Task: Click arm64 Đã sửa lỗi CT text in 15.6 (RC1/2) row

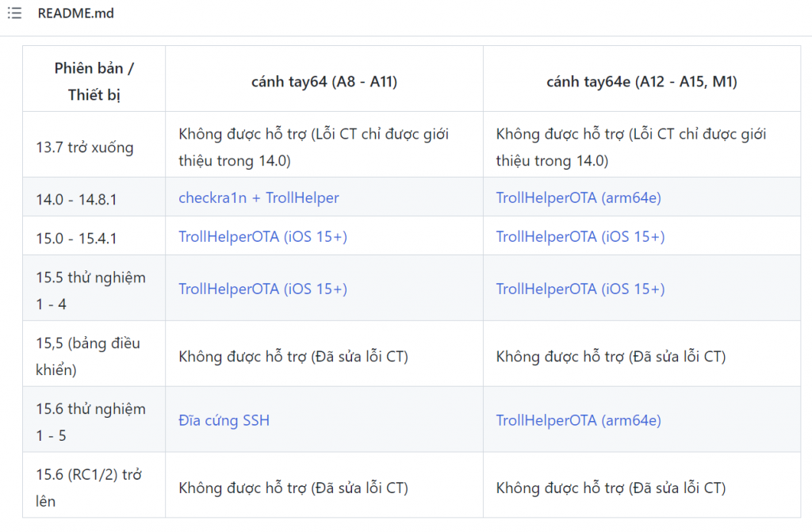Action: pos(293,488)
